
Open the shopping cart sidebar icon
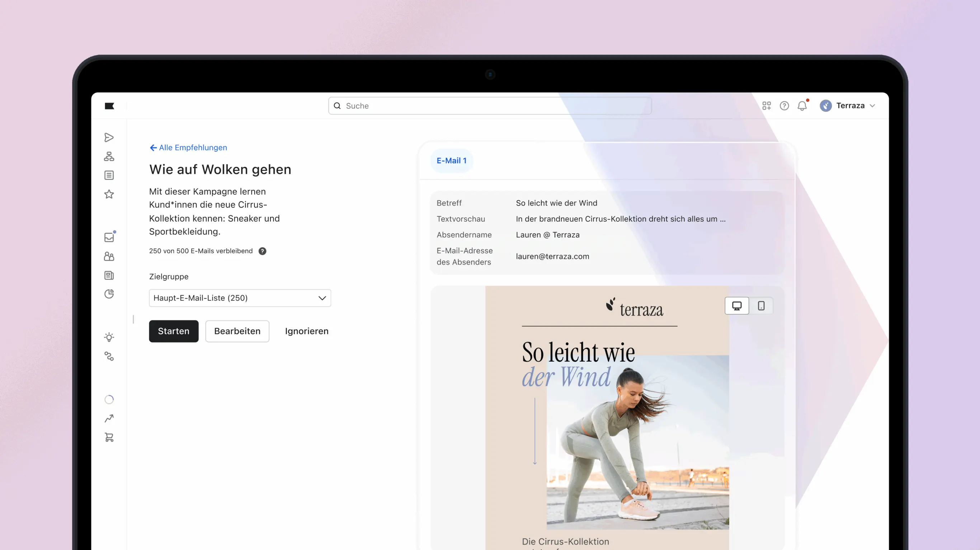click(x=109, y=437)
